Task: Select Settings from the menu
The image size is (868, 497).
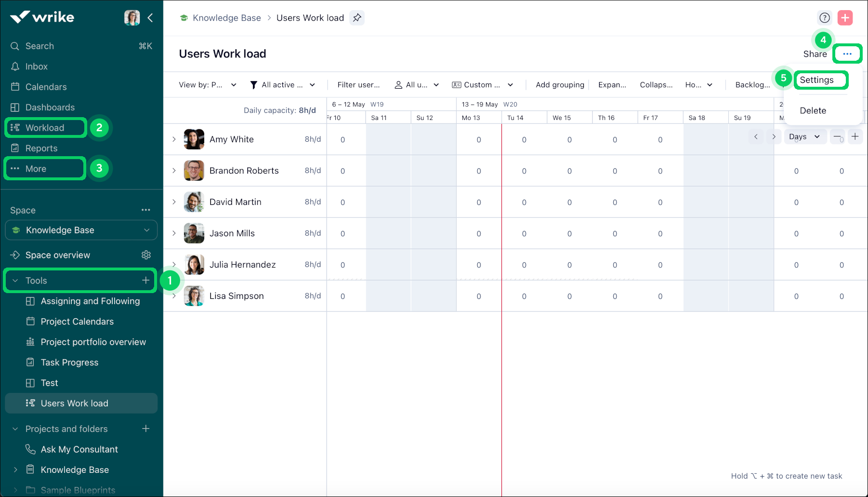Action: tap(816, 80)
